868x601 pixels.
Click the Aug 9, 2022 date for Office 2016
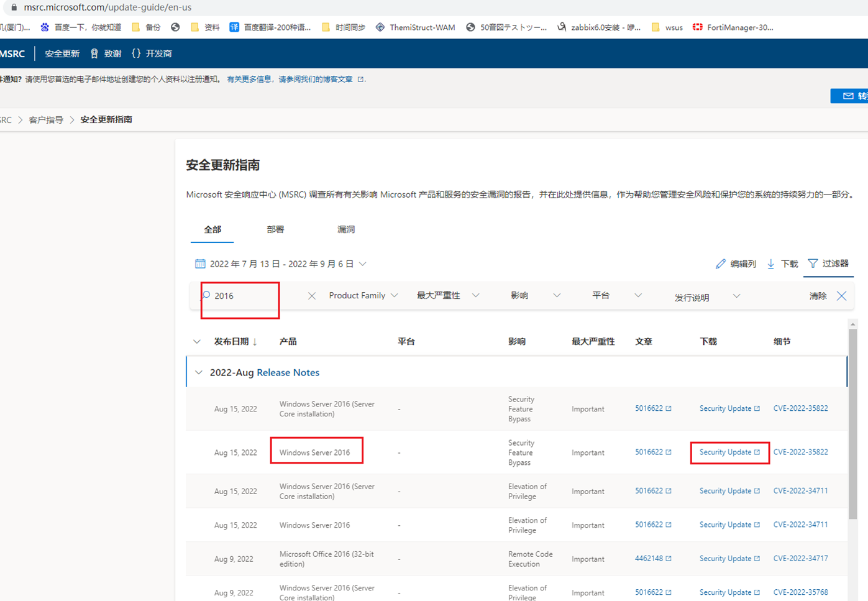[234, 559]
